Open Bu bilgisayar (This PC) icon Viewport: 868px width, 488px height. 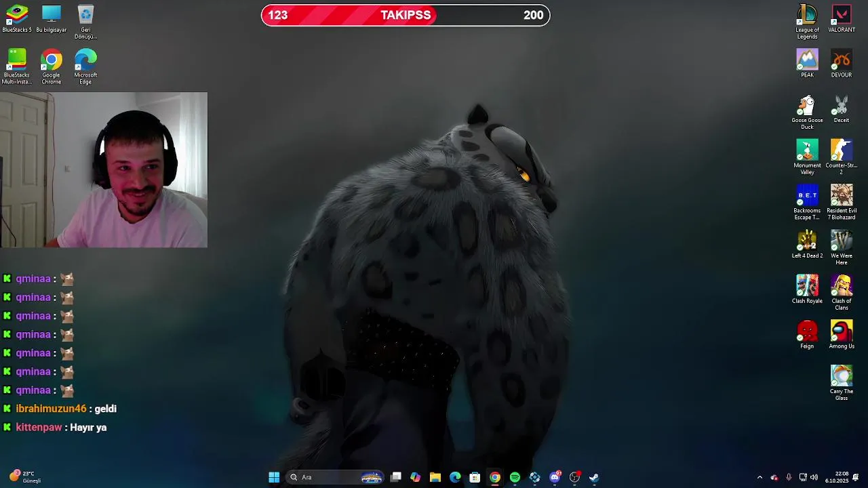(x=51, y=18)
